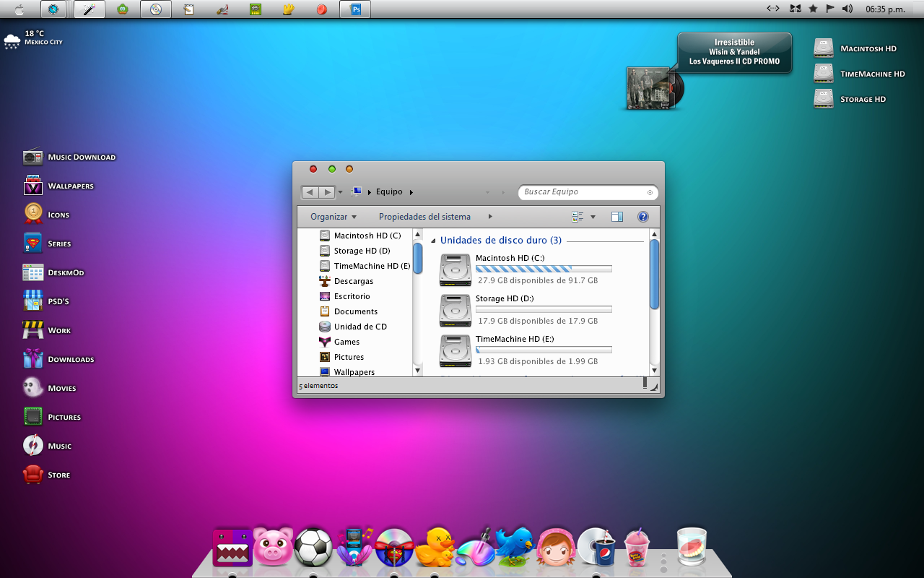Launch the pink smoothie cup dock icon
Image resolution: width=924 pixels, height=578 pixels.
[x=637, y=547]
